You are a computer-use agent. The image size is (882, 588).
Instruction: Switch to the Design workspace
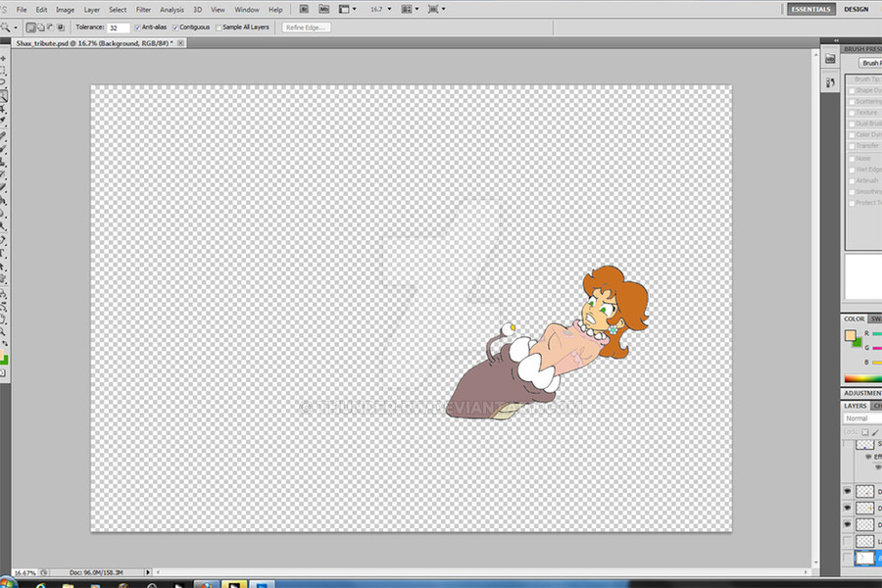pyautogui.click(x=857, y=9)
